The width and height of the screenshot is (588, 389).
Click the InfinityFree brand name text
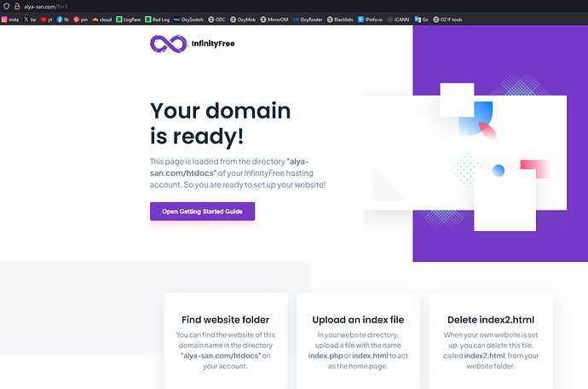pyautogui.click(x=213, y=44)
